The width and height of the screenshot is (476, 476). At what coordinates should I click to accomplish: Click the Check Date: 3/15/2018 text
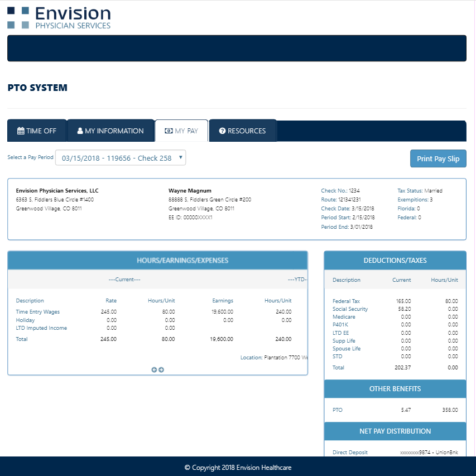[348, 209]
